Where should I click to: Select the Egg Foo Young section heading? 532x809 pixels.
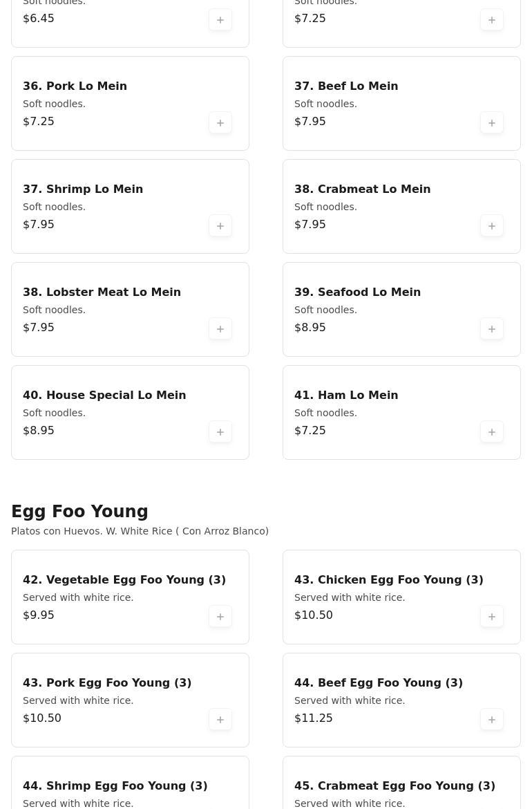coord(79,512)
